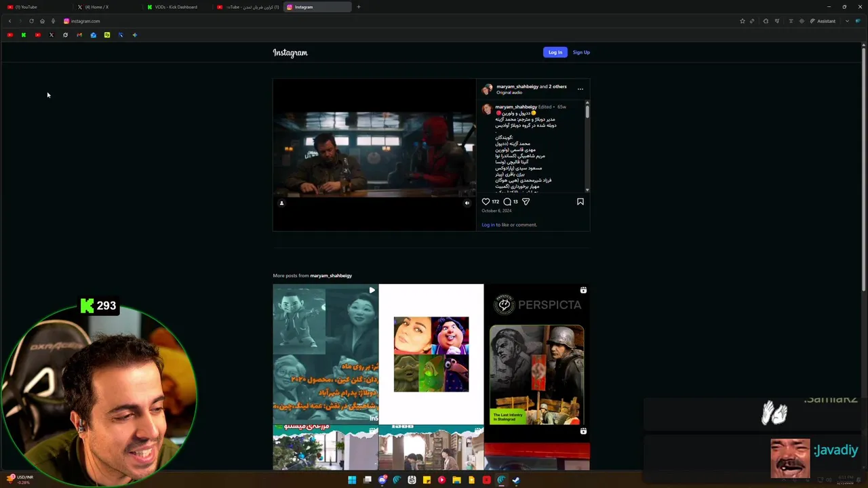Click the reel badge on PERSPICTA thumbnail
The height and width of the screenshot is (488, 868).
[x=583, y=290]
